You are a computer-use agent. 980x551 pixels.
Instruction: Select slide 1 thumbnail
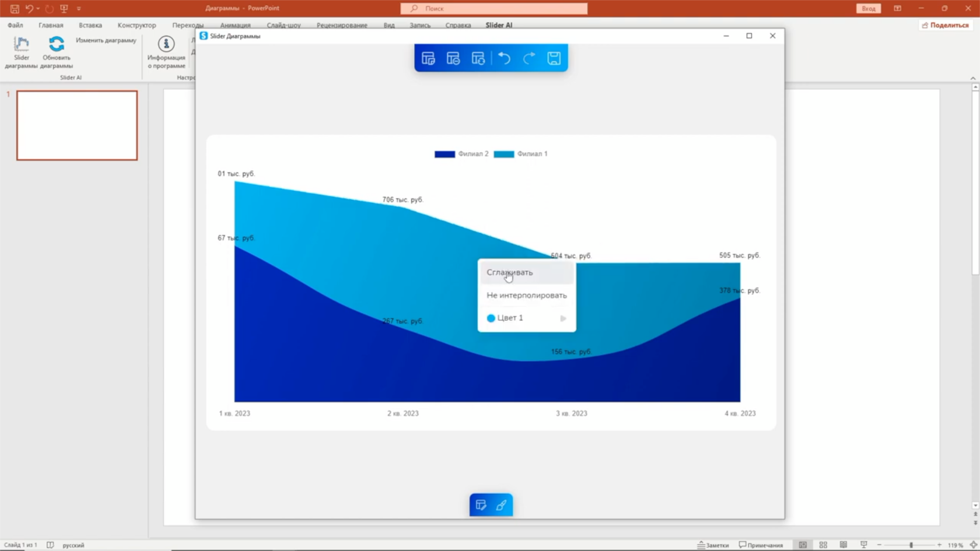click(x=77, y=125)
